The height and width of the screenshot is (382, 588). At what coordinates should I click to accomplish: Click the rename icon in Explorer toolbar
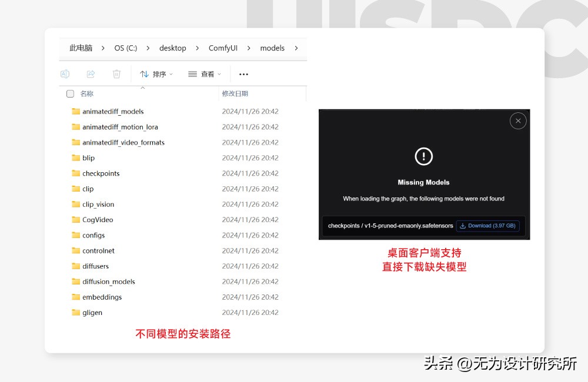(65, 74)
